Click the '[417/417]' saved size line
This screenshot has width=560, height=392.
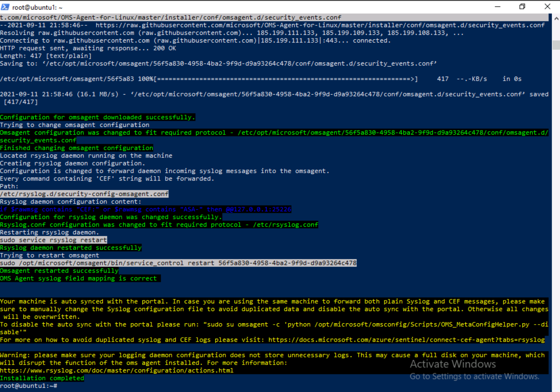(x=21, y=102)
